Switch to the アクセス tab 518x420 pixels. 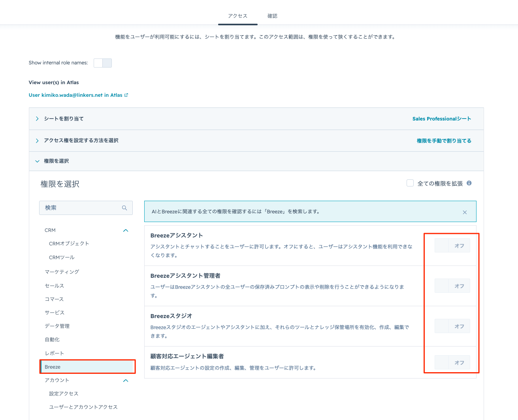237,16
